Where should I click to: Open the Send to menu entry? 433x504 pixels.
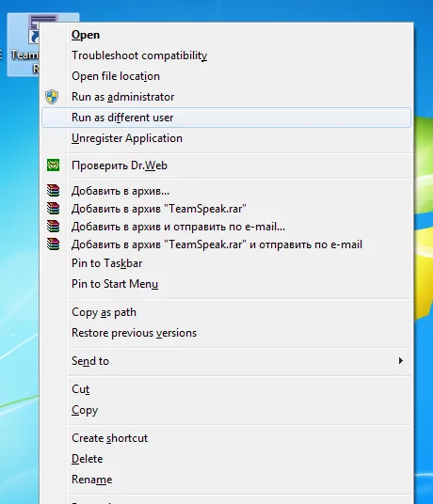point(227,361)
